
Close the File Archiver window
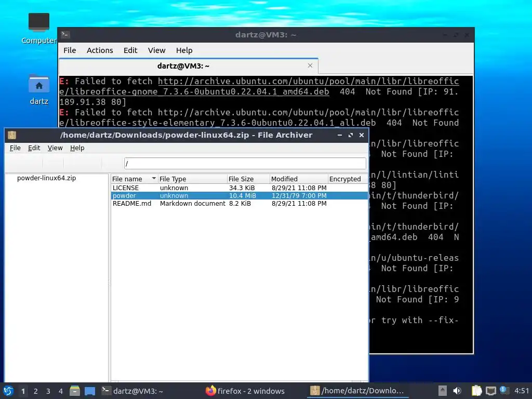coord(362,135)
